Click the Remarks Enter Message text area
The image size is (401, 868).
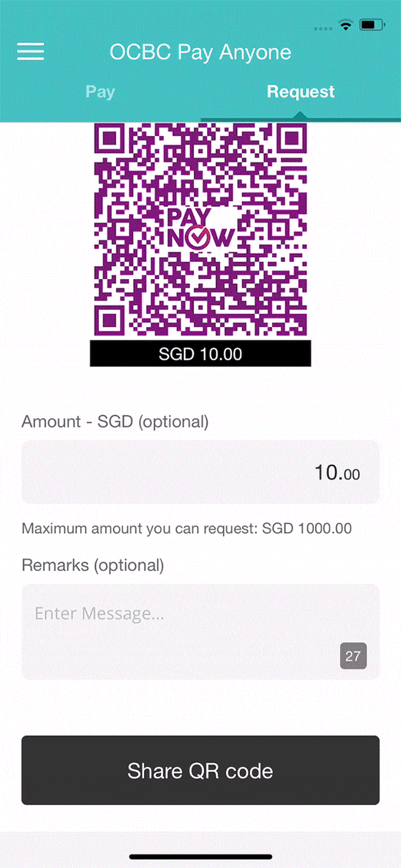click(200, 632)
